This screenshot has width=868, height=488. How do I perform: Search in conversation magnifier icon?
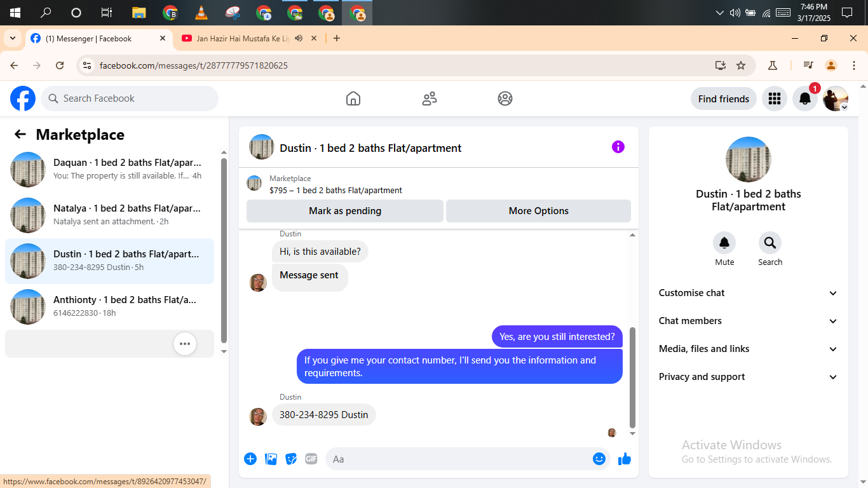[x=770, y=243]
